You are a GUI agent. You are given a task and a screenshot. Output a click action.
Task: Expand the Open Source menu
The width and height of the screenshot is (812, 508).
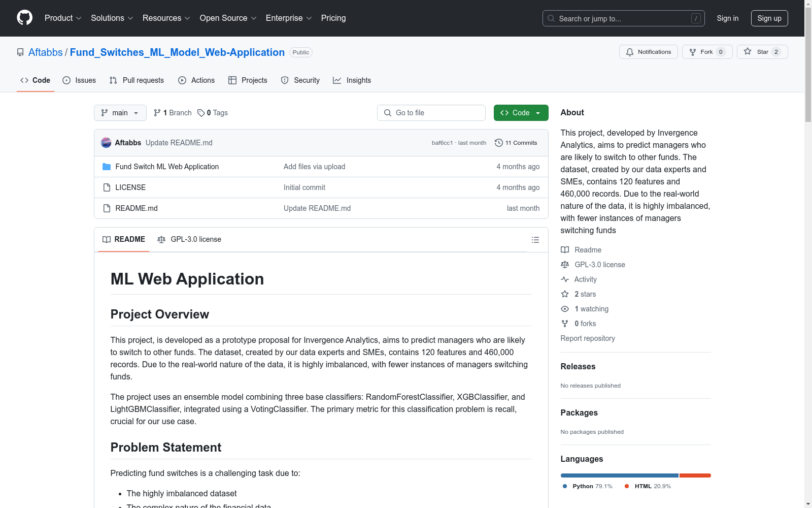coord(228,18)
